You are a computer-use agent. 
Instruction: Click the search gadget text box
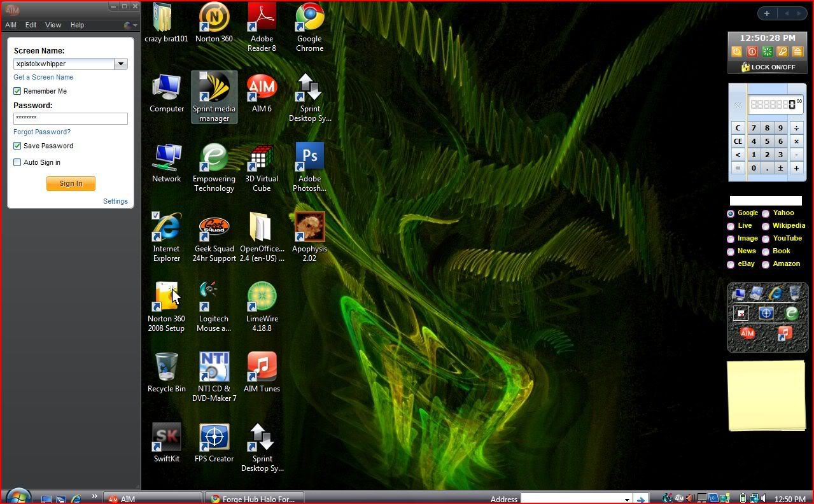(766, 200)
